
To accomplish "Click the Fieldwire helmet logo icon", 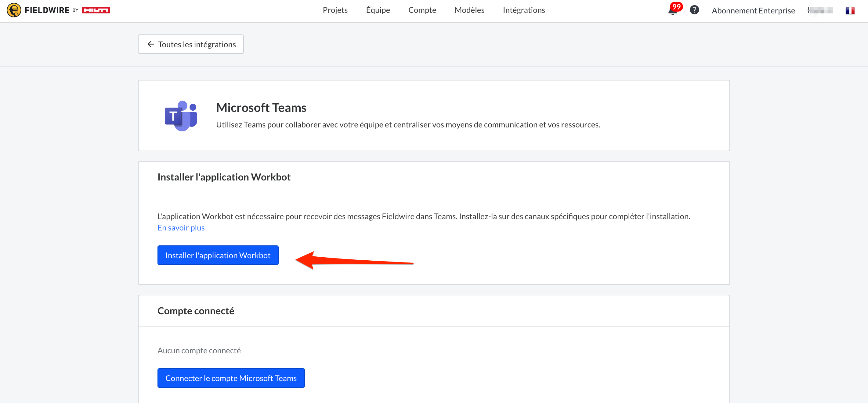I will click(x=14, y=10).
